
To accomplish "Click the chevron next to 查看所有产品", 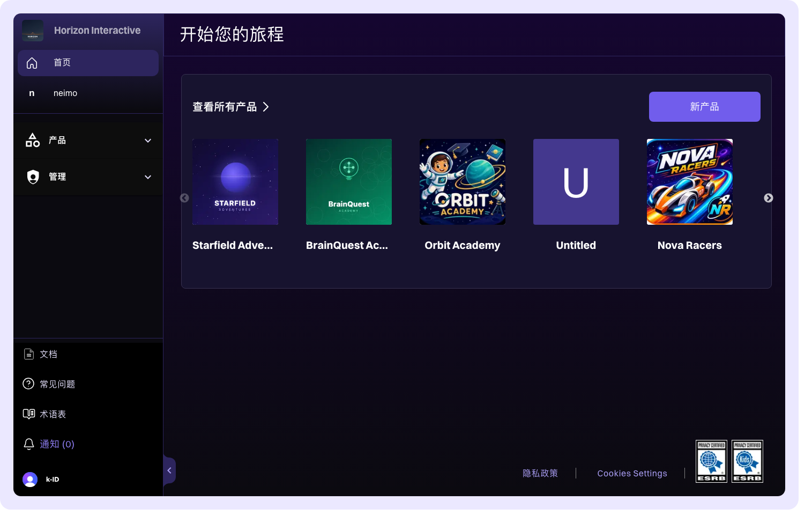I will point(266,107).
